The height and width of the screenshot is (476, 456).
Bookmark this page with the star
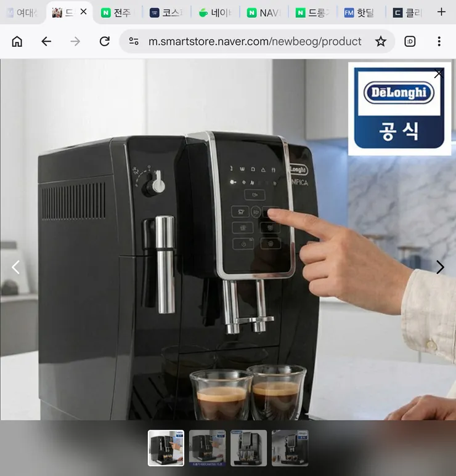tap(381, 41)
